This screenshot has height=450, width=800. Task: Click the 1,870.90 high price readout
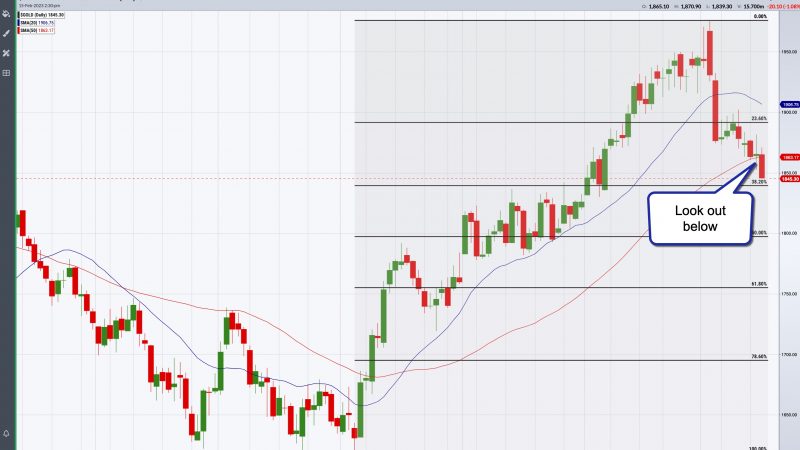(x=691, y=7)
